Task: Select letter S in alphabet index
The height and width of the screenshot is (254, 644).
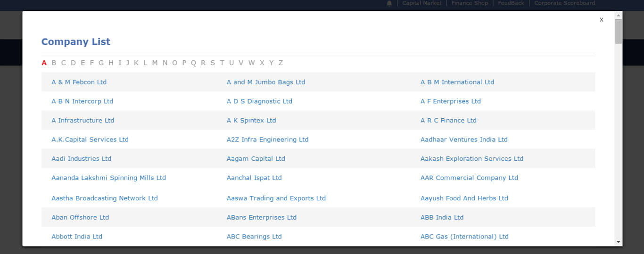Action: click(213, 63)
